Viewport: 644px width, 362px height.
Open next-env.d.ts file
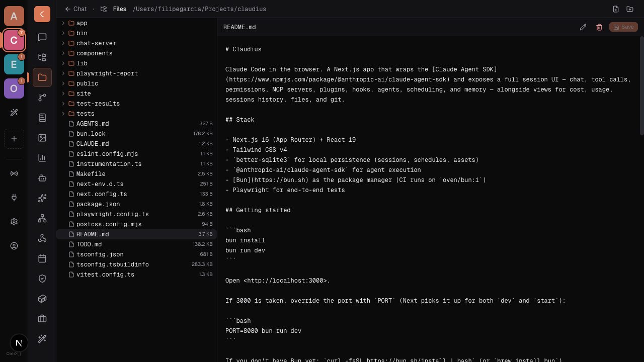pos(137,184)
